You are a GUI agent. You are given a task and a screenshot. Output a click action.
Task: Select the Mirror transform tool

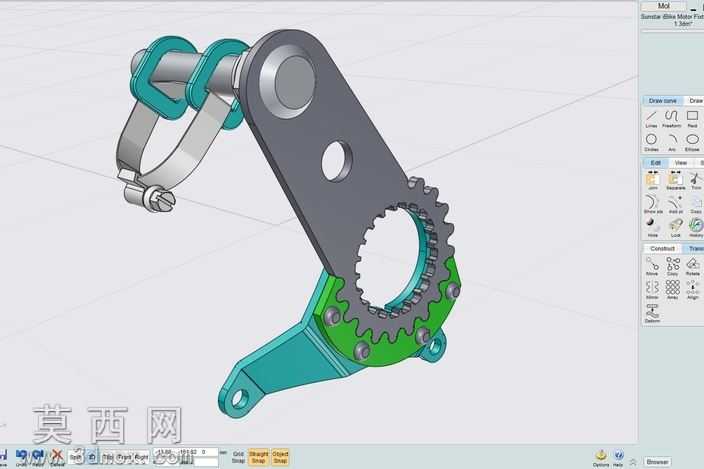652,290
